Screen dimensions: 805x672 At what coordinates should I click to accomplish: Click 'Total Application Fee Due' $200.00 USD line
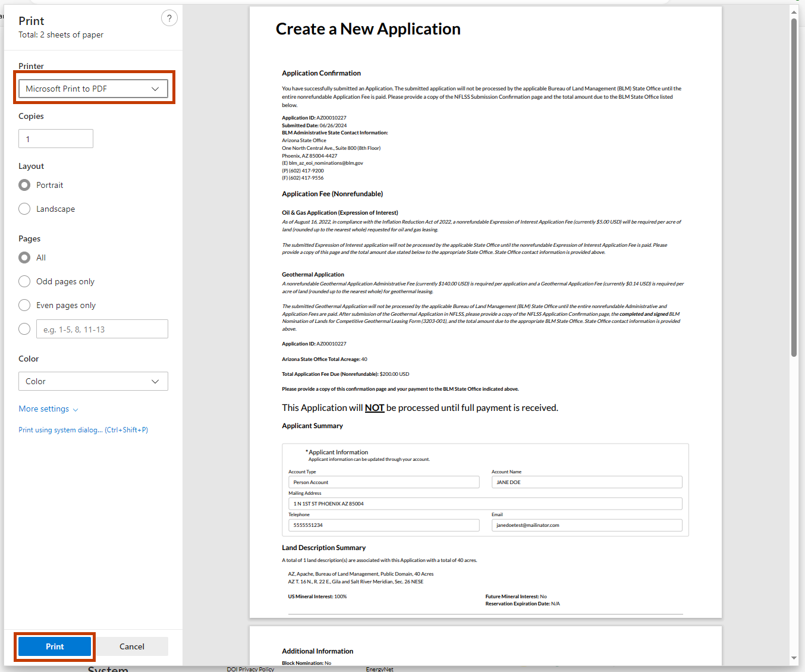345,374
